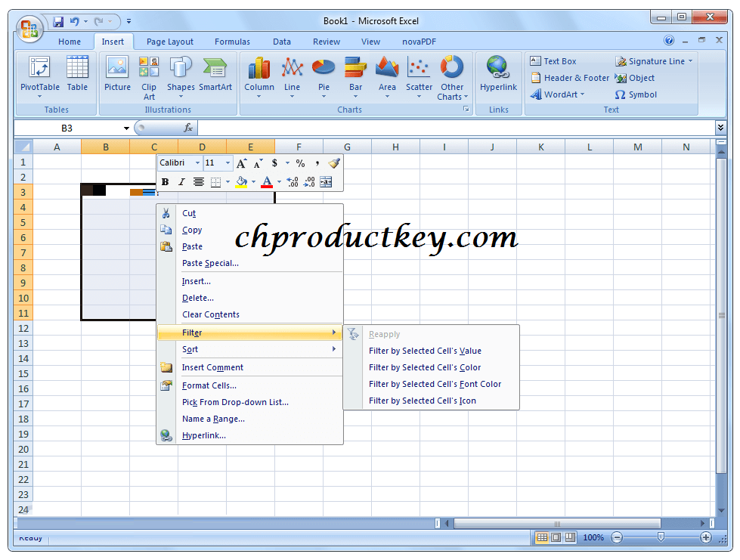This screenshot has height=560, width=740.
Task: Increase decimal places in mini toolbar
Action: pos(293,181)
